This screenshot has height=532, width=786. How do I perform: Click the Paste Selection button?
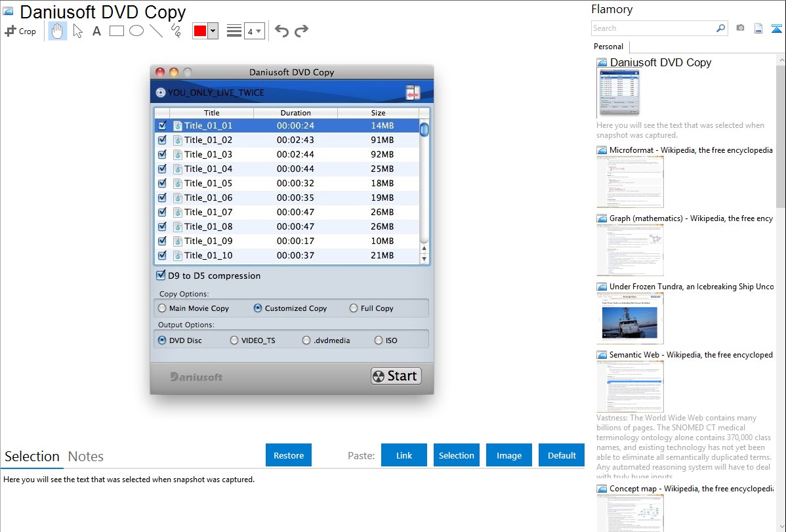tap(456, 455)
